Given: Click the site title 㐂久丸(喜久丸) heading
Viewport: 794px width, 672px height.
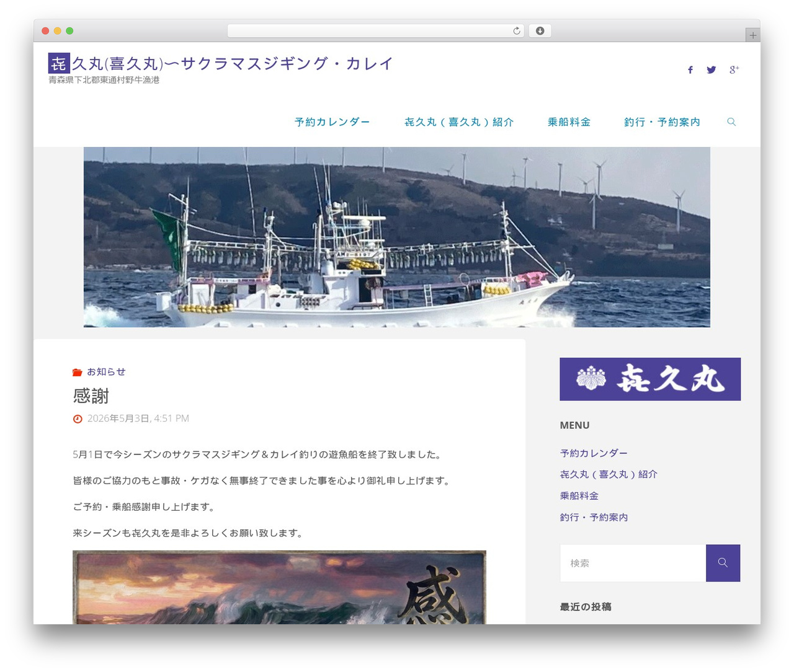Looking at the screenshot, I should click(221, 63).
